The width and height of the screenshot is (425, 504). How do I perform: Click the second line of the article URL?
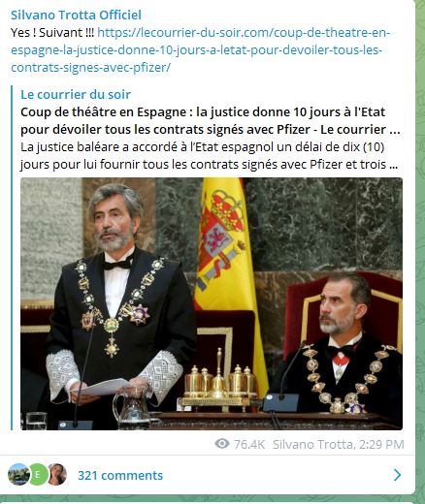(x=197, y=50)
